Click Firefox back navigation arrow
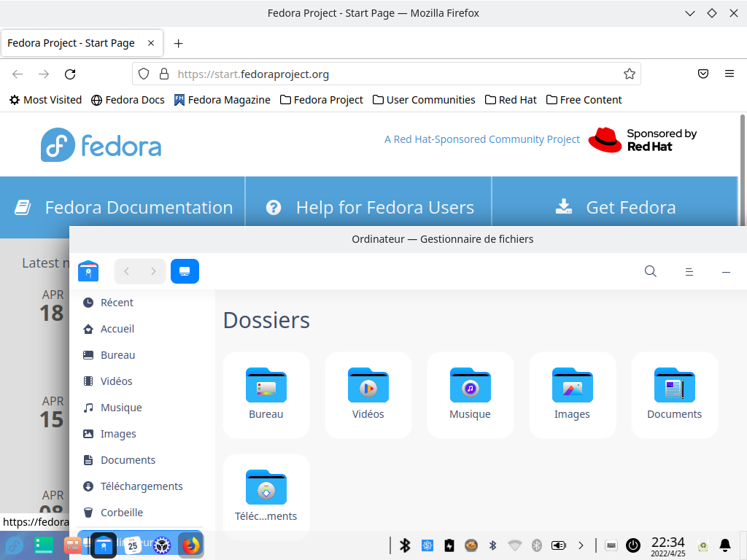 pos(18,74)
